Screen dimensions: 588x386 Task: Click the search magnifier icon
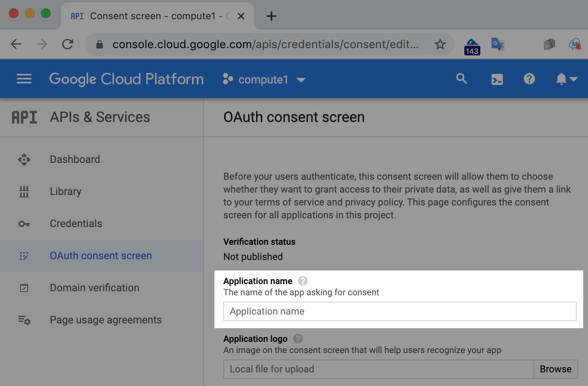(x=461, y=79)
